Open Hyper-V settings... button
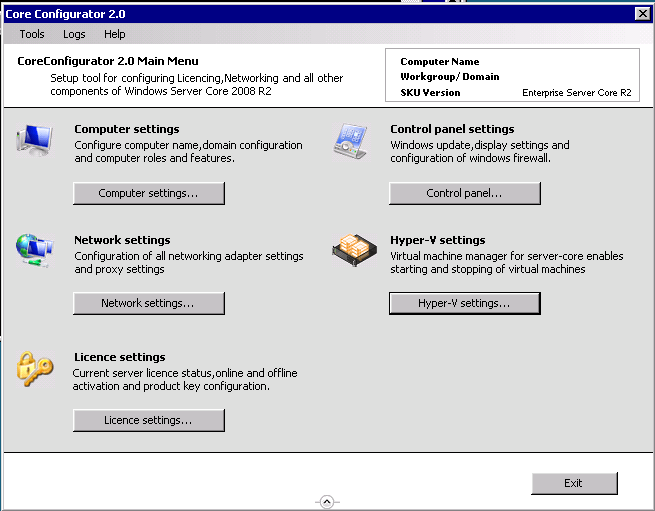Screen dimensions: 655x511 [465, 303]
